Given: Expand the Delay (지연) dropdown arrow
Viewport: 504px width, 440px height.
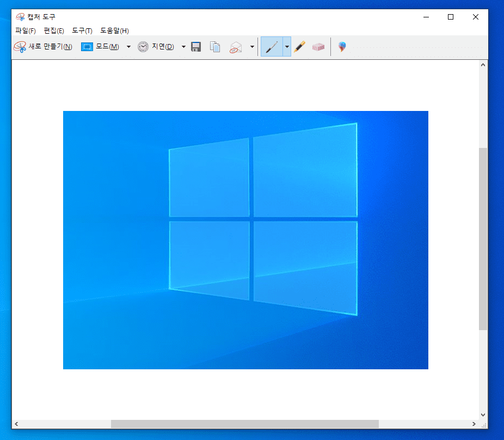Looking at the screenshot, I should (x=183, y=47).
